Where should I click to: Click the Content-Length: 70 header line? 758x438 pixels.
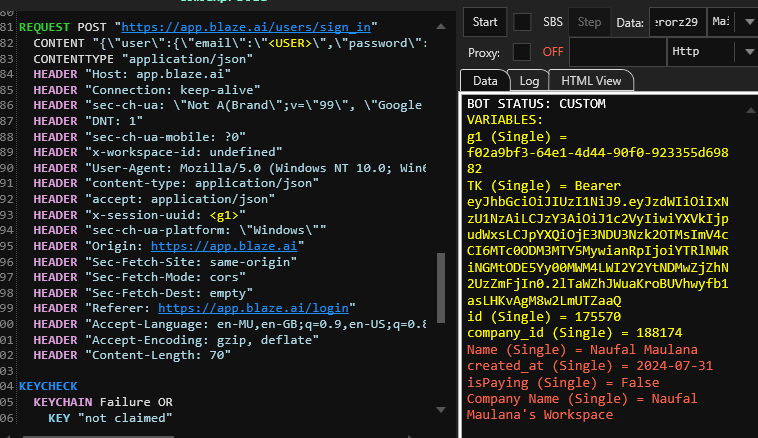[x=132, y=355]
